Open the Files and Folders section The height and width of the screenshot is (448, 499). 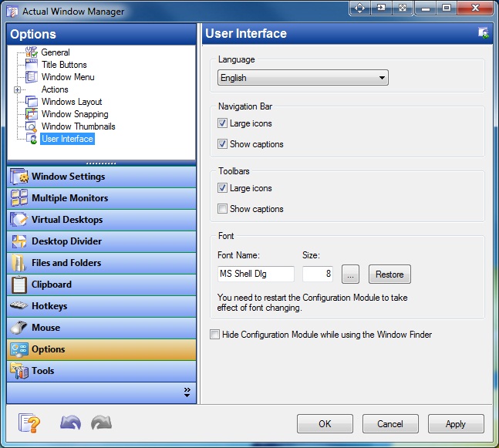point(101,263)
